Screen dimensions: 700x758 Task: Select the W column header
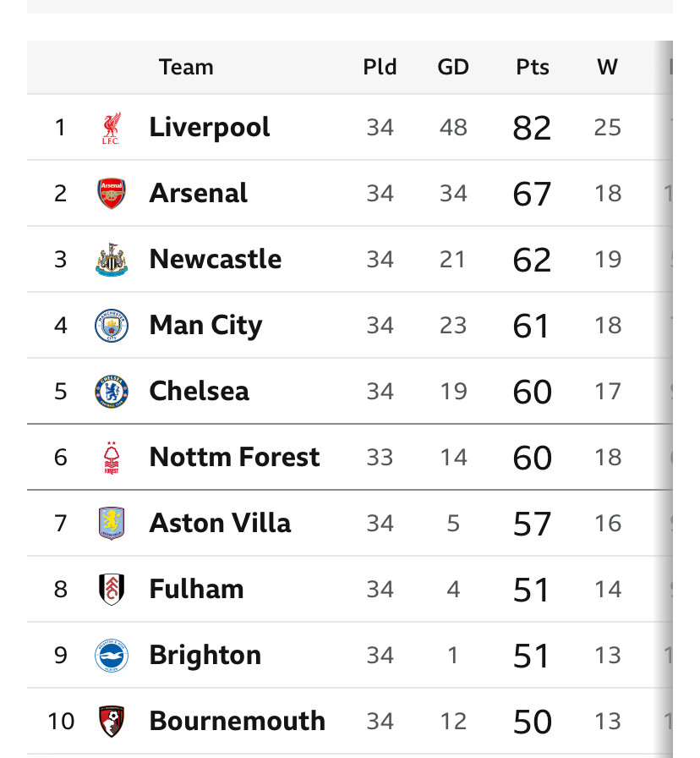coord(607,67)
